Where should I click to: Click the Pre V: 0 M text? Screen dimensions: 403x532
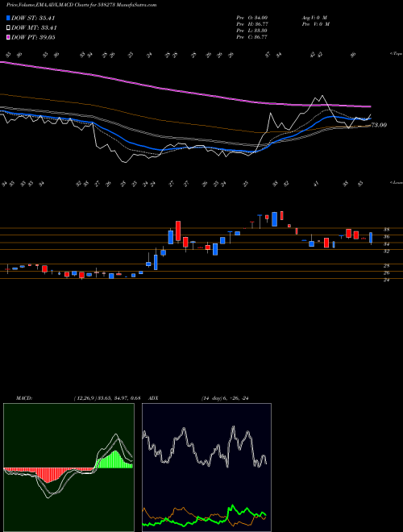pyautogui.click(x=315, y=24)
